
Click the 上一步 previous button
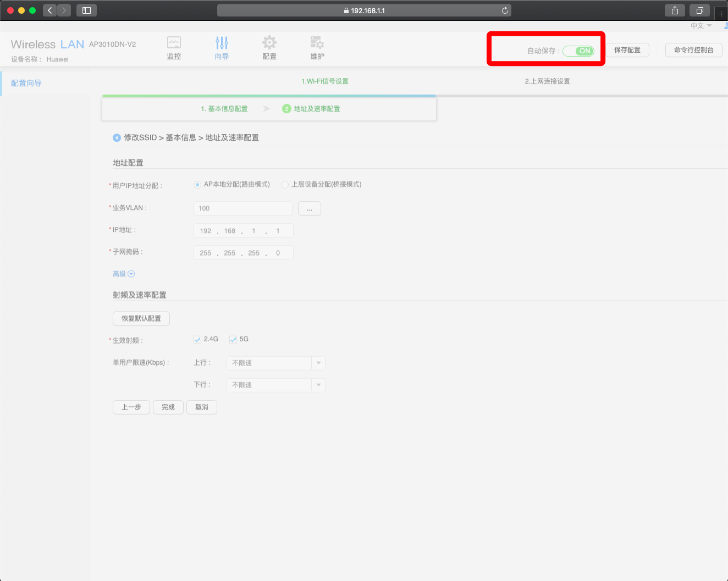pos(131,407)
